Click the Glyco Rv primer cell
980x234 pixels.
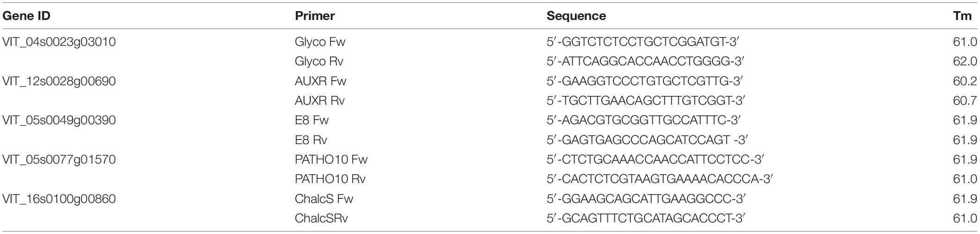pyautogui.click(x=318, y=62)
